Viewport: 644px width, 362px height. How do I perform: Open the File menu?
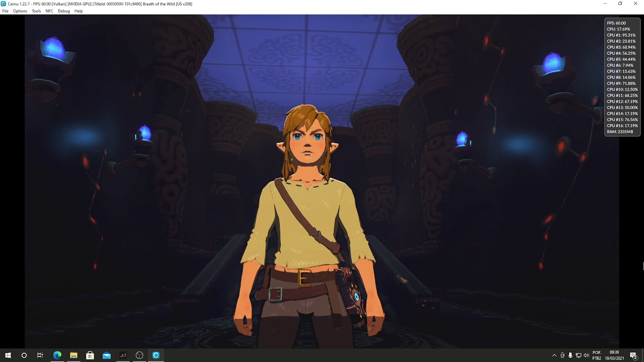(x=5, y=11)
